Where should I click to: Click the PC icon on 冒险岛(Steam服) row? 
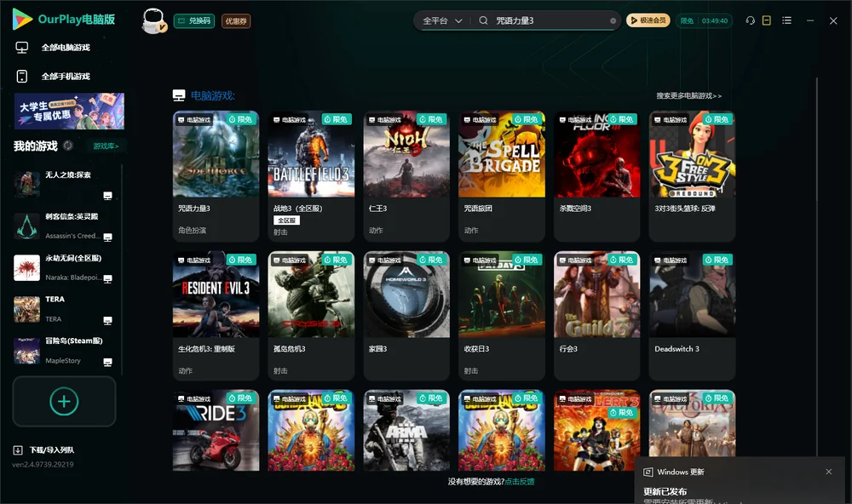click(107, 362)
